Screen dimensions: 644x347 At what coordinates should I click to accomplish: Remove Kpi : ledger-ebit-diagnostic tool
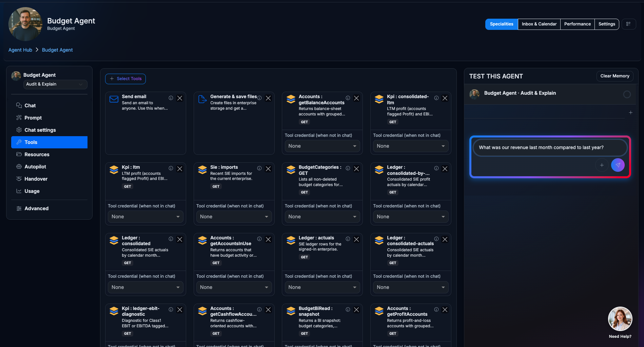(x=180, y=310)
